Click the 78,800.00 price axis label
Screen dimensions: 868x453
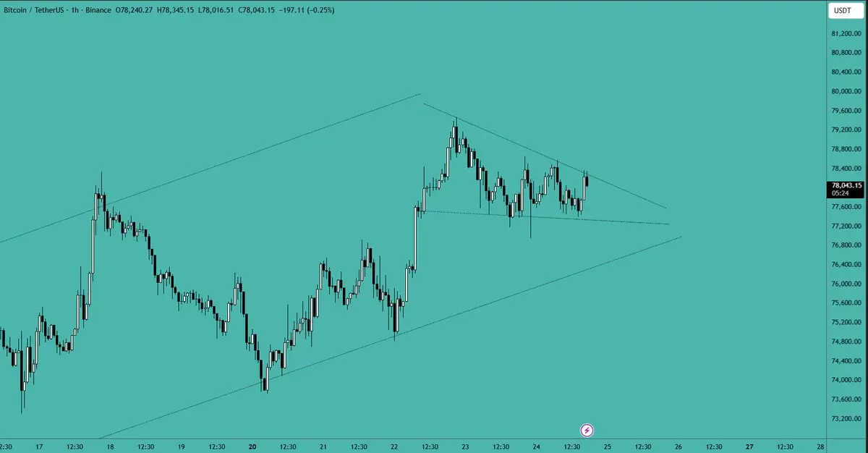point(846,149)
